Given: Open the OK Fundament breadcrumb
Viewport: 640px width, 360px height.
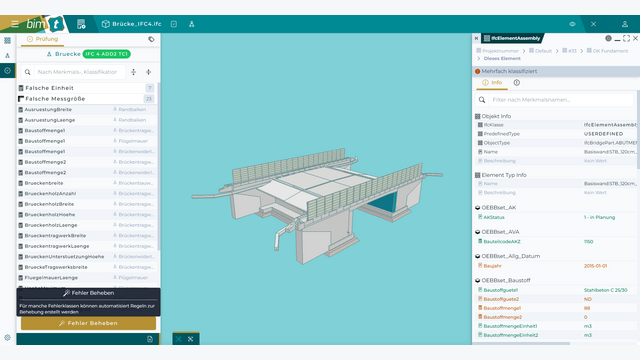Looking at the screenshot, I should (x=607, y=51).
